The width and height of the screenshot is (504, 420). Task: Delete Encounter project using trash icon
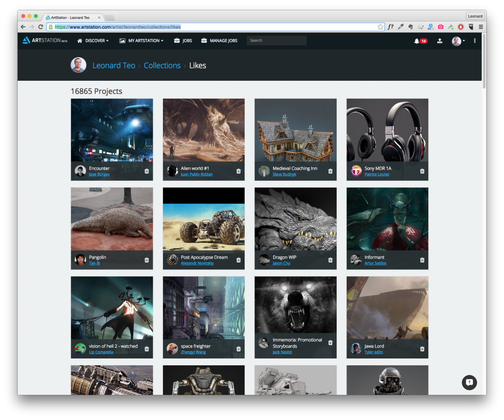click(x=147, y=171)
